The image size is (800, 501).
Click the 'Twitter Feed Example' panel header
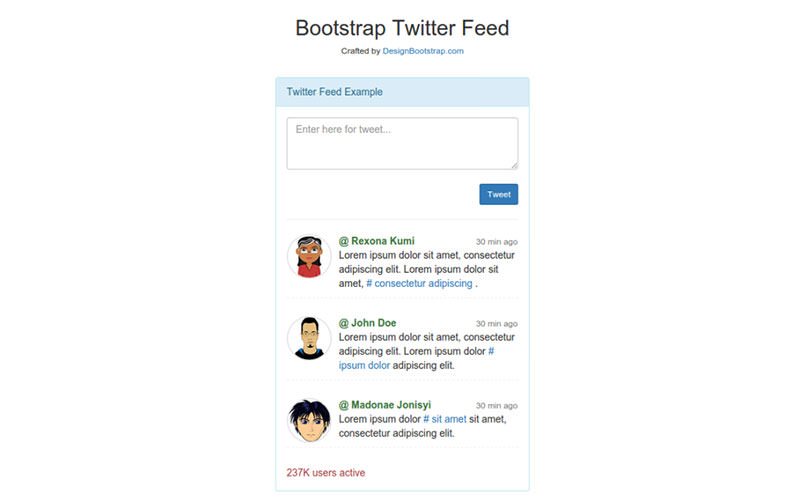pos(402,92)
